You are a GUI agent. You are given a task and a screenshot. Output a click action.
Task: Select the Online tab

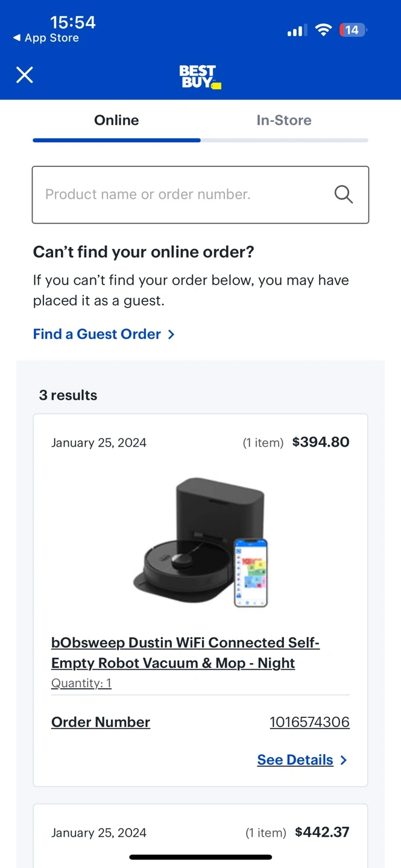[116, 120]
